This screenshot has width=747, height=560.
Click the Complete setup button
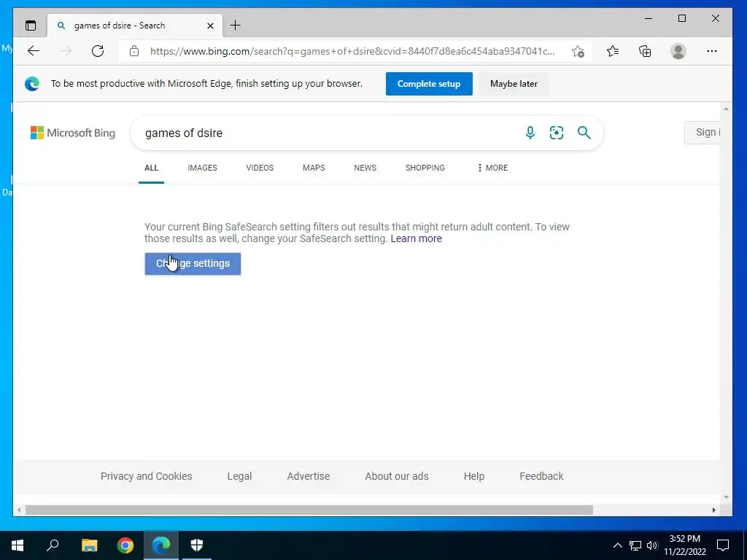click(x=429, y=84)
